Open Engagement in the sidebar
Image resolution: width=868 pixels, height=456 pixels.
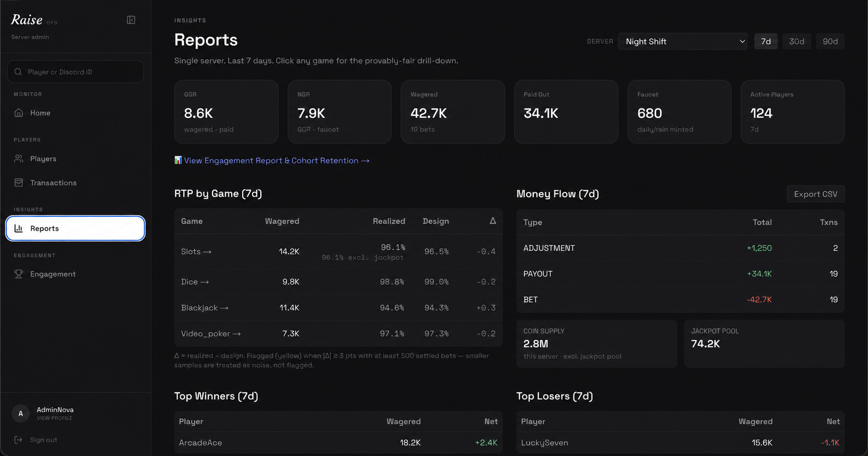tap(75, 274)
